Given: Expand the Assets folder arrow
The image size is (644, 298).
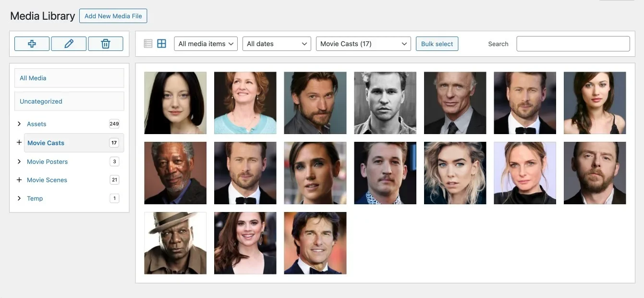Looking at the screenshot, I should tap(19, 124).
